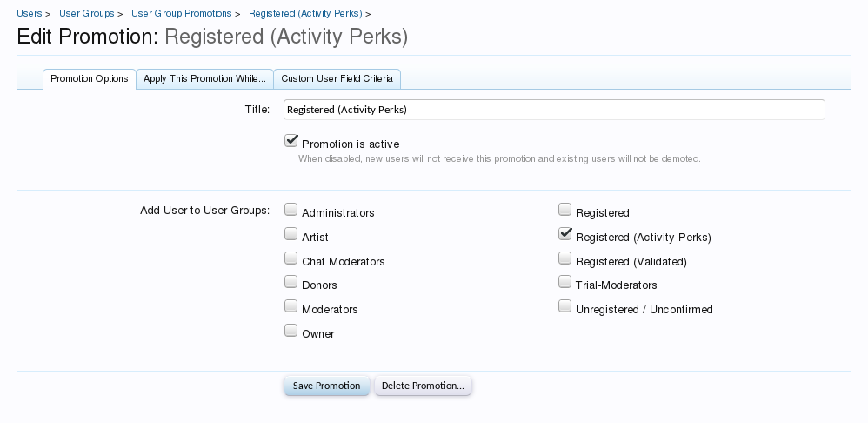The image size is (868, 423).
Task: Tick the Chat Moderators checkbox
Action: (291, 258)
